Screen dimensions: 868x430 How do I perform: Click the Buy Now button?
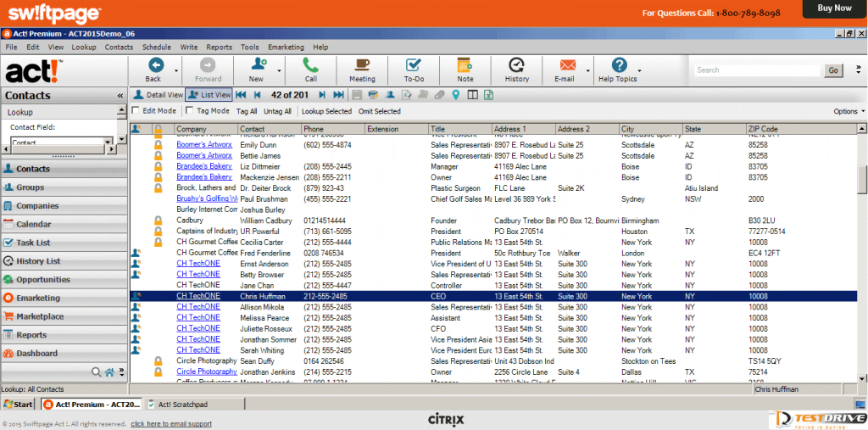click(835, 8)
